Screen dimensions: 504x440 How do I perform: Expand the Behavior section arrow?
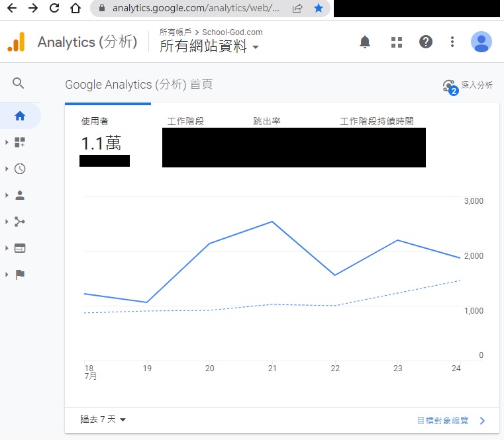[7, 248]
